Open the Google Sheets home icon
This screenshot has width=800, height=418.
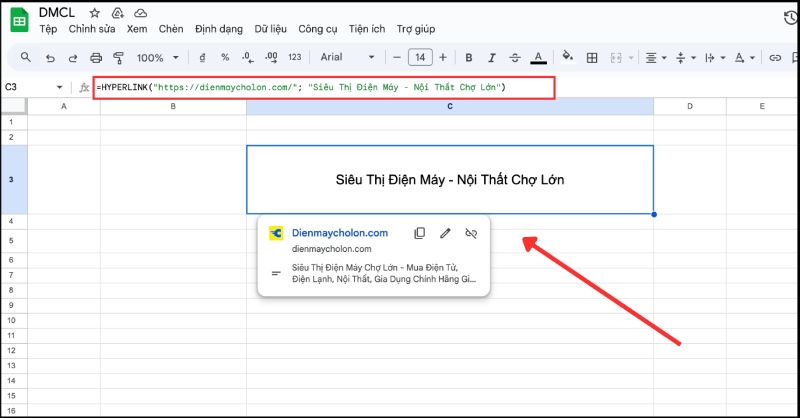point(19,20)
